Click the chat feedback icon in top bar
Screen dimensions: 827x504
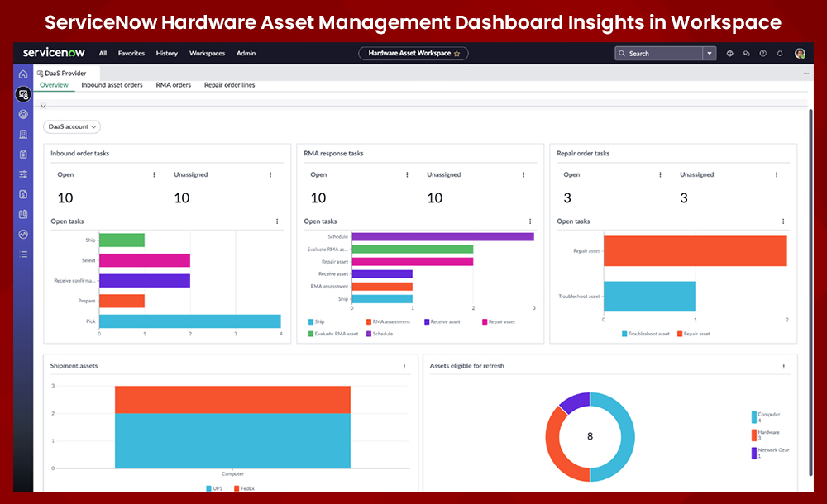[x=747, y=53]
